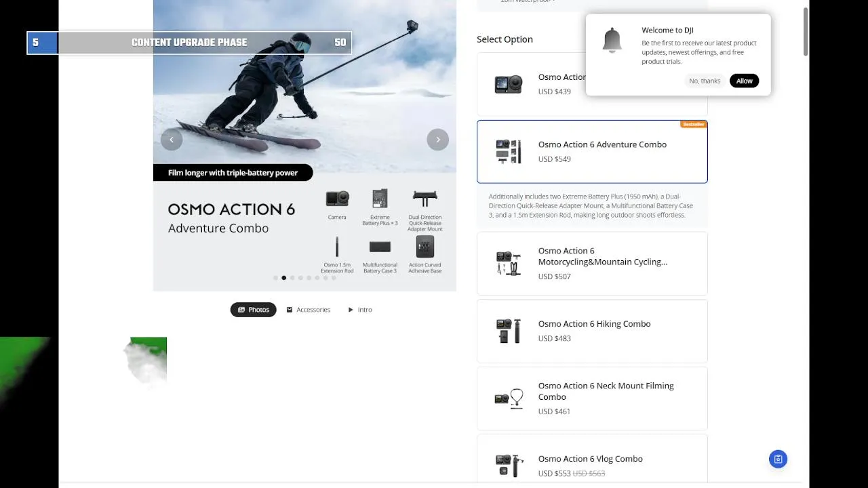Select the Osmo Action 6 Hiking Combo
Screen dimensions: 868x488
coord(592,331)
